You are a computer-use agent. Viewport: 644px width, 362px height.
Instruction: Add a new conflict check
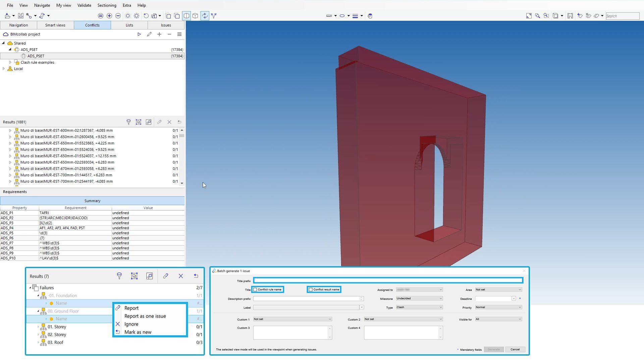coord(159,34)
